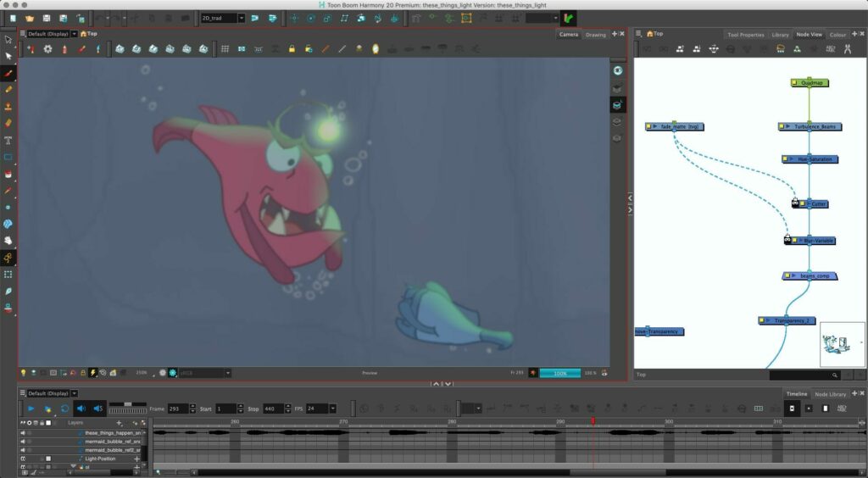The width and height of the screenshot is (868, 478).
Task: Open the Tool Properties tab
Action: 746,34
